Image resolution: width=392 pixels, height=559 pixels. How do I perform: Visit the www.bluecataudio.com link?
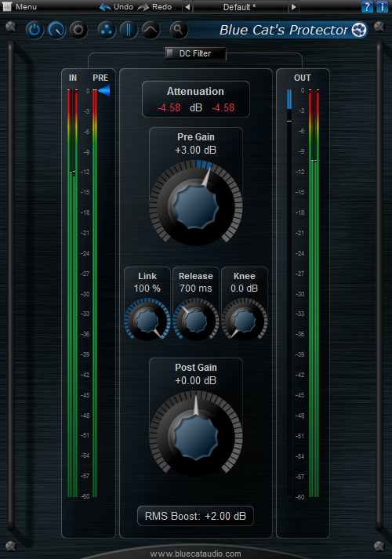pos(196,554)
